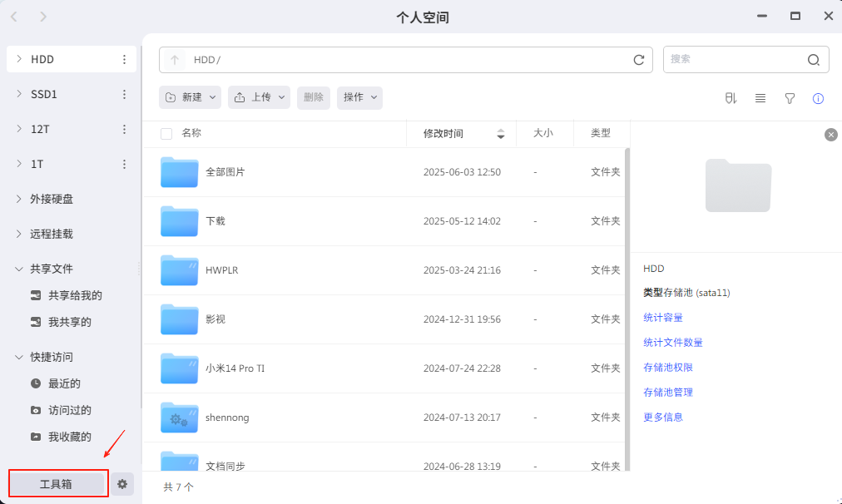Screen dimensions: 842x504
Task: Open 共享给我的 in sidebar
Action: tap(75, 295)
